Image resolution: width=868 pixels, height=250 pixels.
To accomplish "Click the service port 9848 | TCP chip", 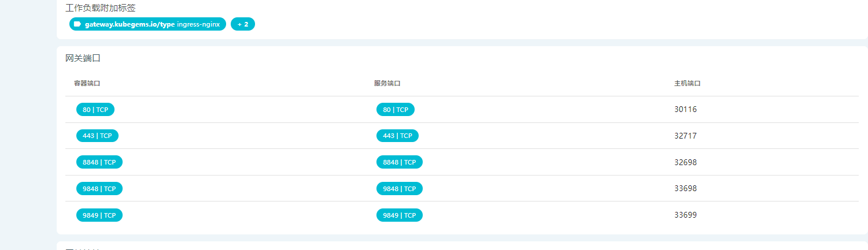I will (x=400, y=189).
